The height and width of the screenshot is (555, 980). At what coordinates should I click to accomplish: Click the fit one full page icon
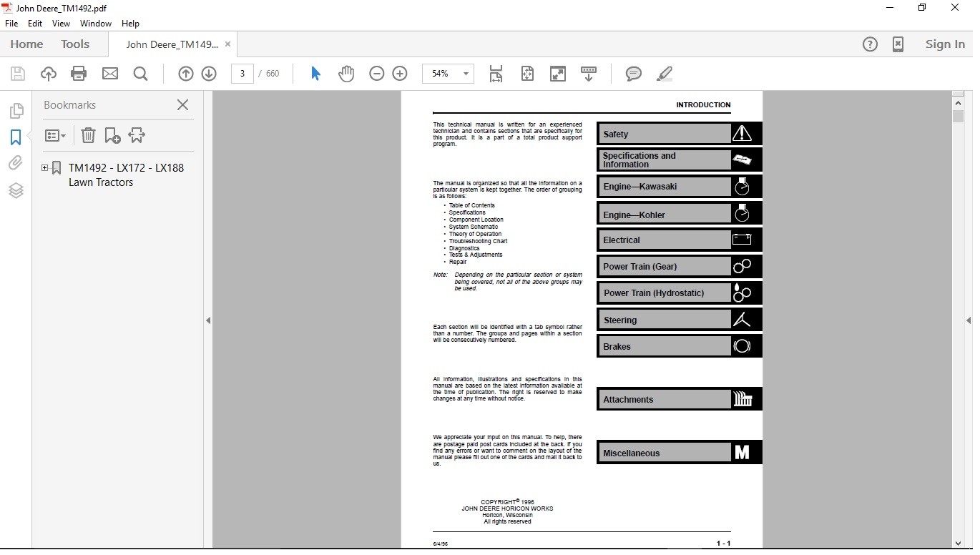(527, 74)
